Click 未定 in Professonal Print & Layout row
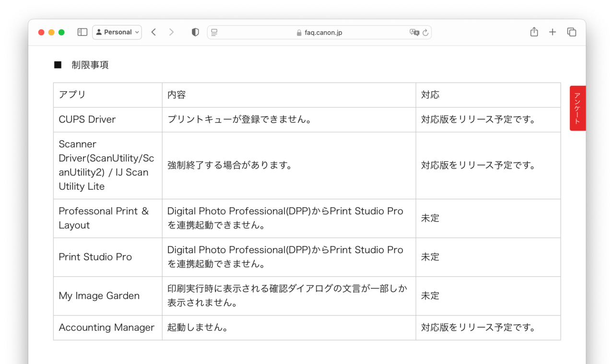This screenshot has width=614, height=364. [x=430, y=218]
